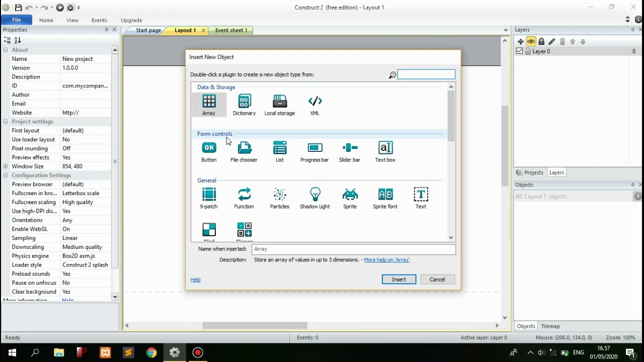Pick the Function plugin icon
Viewport: 644px width, 362px height.
coord(244,199)
